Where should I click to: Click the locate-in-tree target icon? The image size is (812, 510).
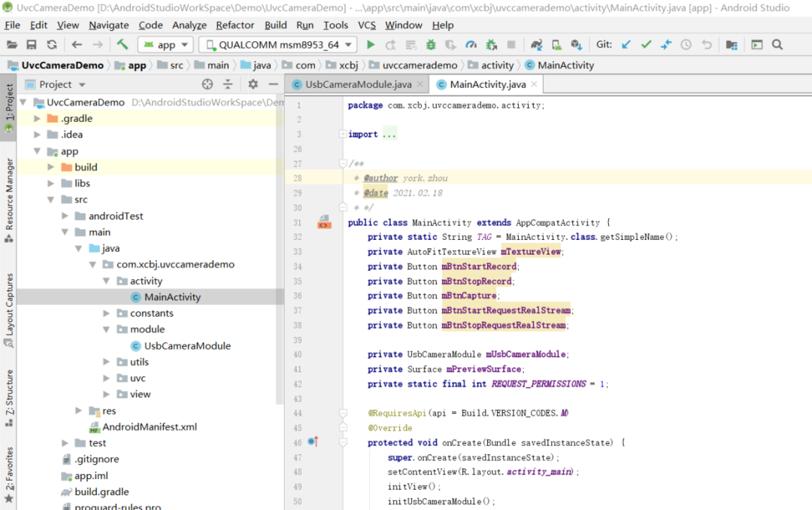208,84
